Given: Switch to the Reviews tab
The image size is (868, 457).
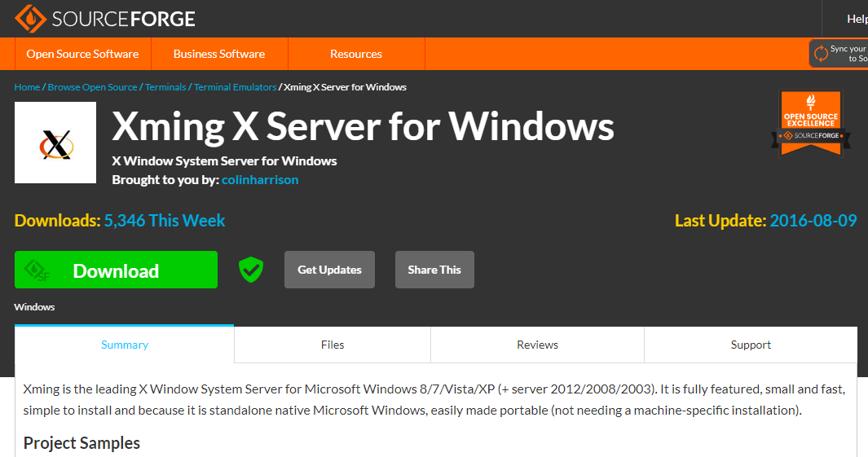Looking at the screenshot, I should point(538,345).
